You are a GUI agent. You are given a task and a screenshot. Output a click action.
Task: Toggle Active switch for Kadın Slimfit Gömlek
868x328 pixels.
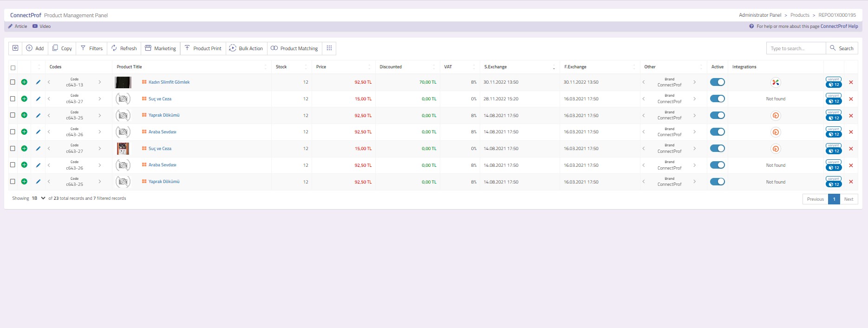pos(717,82)
